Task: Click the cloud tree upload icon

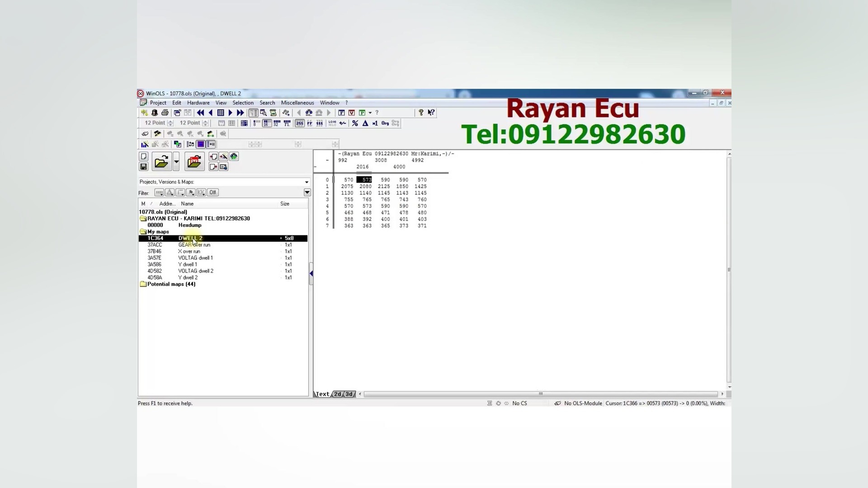Action: [x=234, y=156]
